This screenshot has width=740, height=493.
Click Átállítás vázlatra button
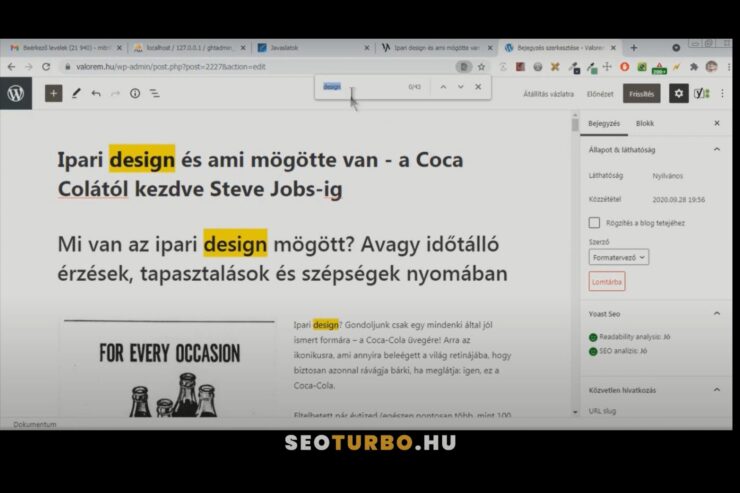[x=548, y=94]
